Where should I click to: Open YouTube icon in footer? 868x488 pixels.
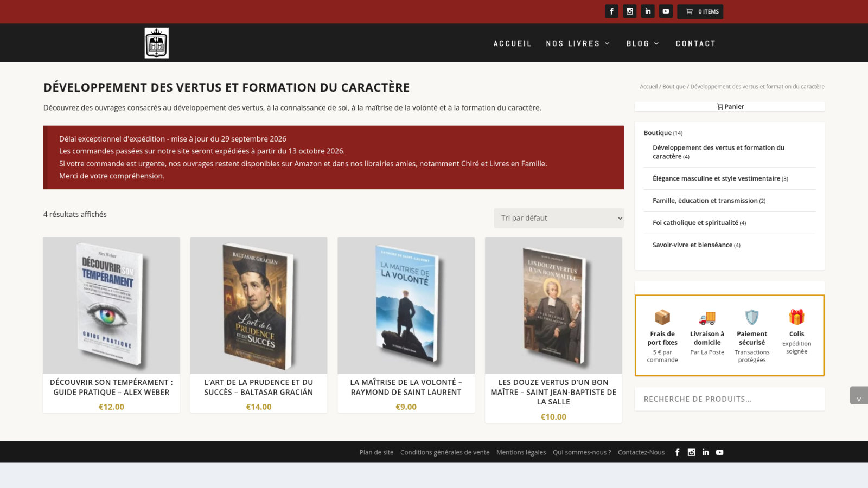pos(719,452)
